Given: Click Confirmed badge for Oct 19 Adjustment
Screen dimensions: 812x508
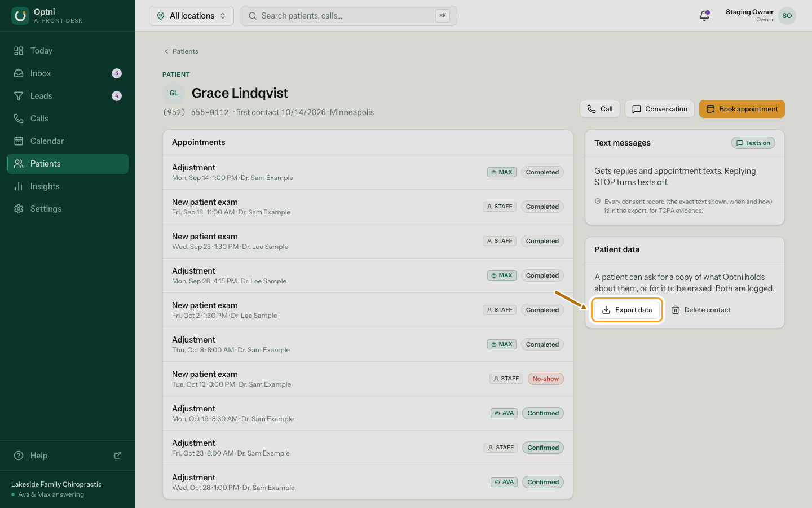Looking at the screenshot, I should (x=543, y=413).
